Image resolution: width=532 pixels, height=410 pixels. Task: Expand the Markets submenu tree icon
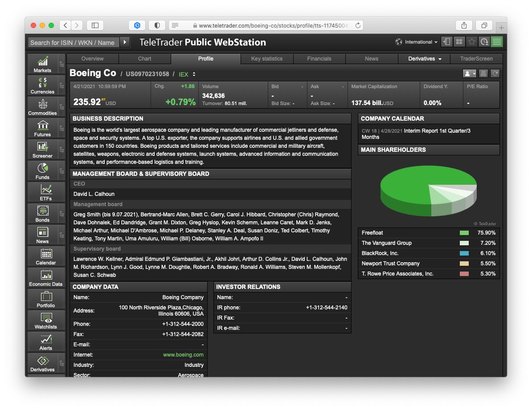click(x=61, y=64)
